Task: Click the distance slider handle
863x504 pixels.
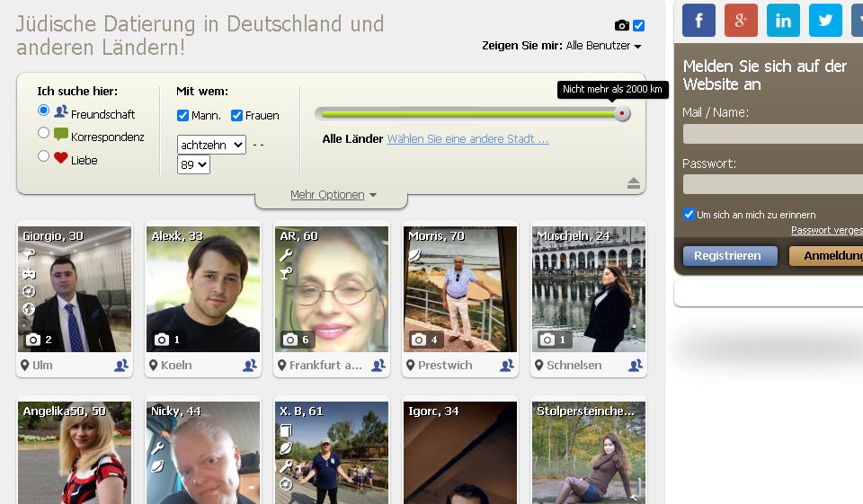Action: point(621,113)
